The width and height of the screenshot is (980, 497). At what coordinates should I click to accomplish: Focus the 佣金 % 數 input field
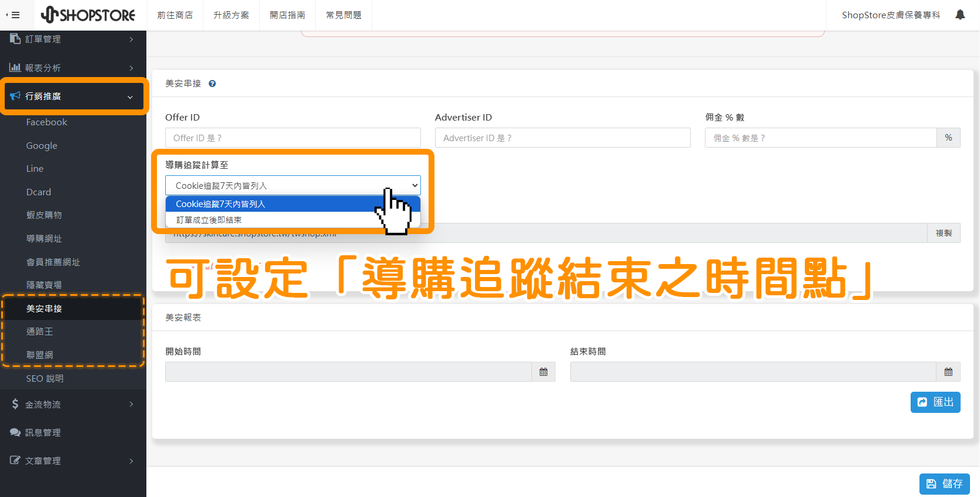pos(821,138)
